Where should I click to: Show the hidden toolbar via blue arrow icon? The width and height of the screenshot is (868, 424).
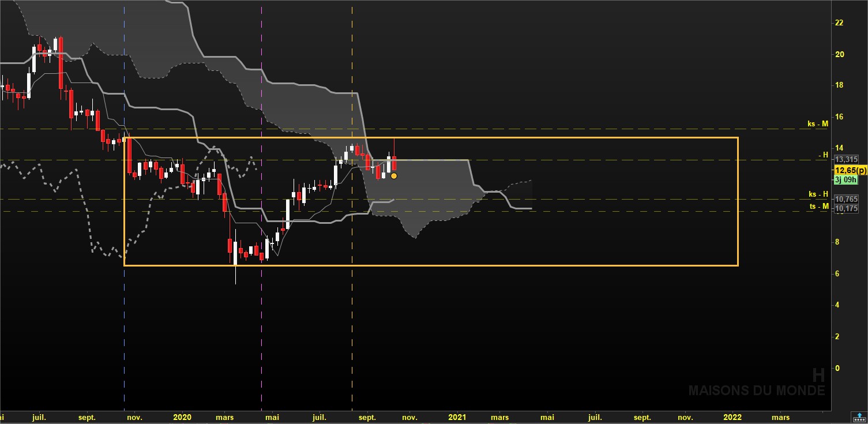[x=858, y=417]
